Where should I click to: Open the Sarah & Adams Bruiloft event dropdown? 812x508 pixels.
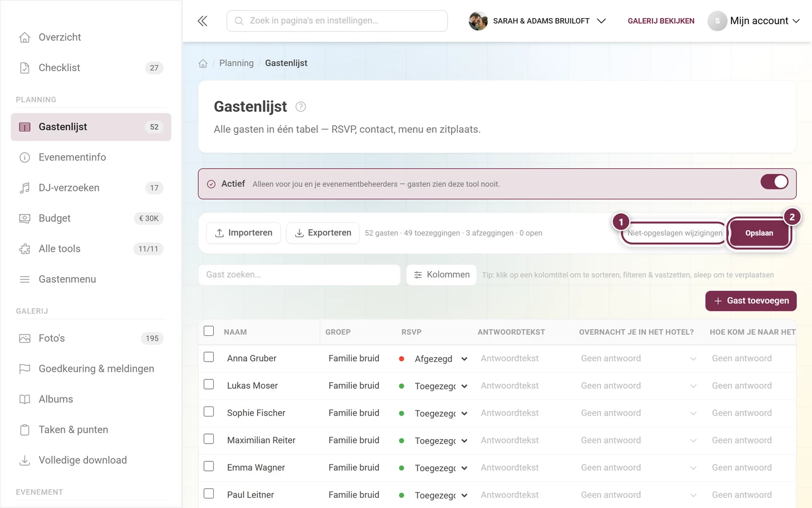pyautogui.click(x=537, y=21)
